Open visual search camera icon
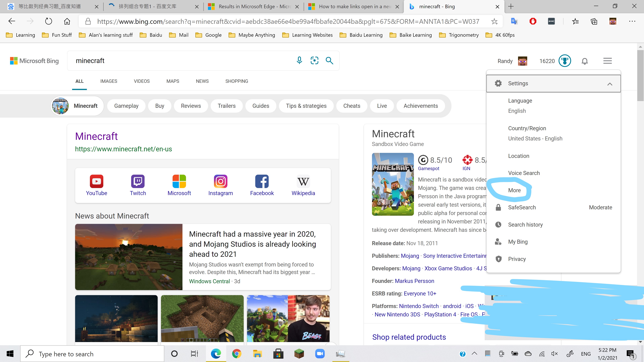This screenshot has width=644, height=362. pyautogui.click(x=314, y=61)
